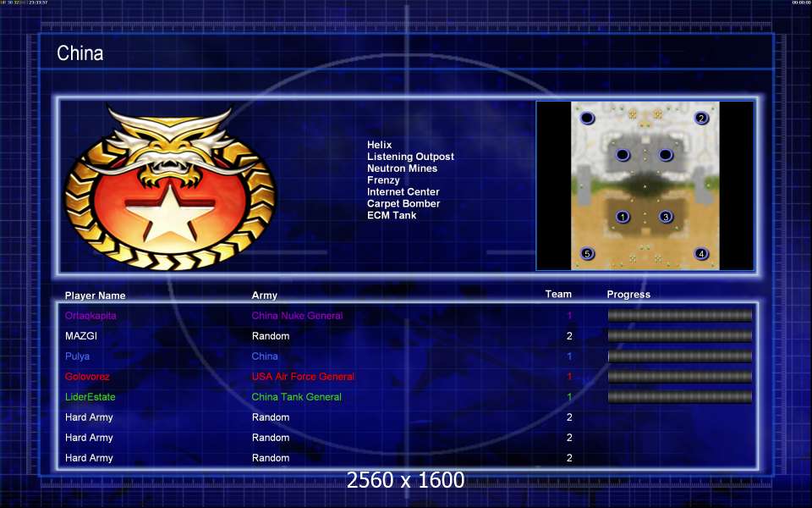Click the ECM Tank entry
The image size is (812, 508).
click(x=392, y=215)
